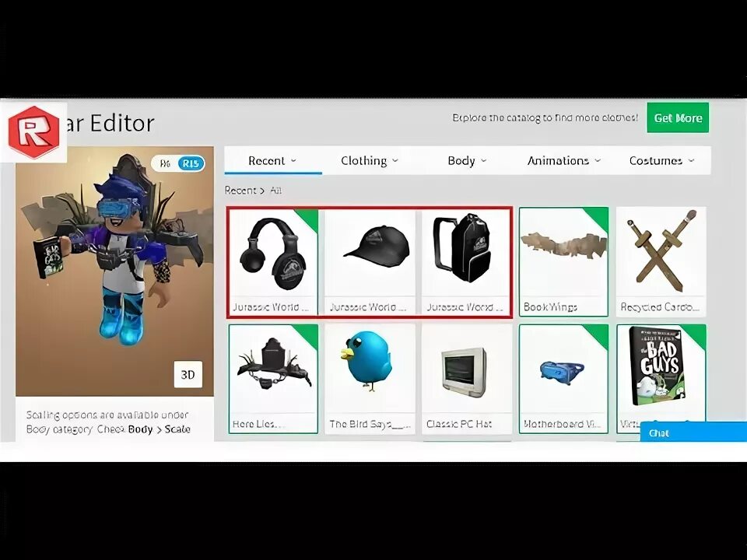Select the Jurassic World backpack item
The height and width of the screenshot is (560, 747).
tap(466, 262)
